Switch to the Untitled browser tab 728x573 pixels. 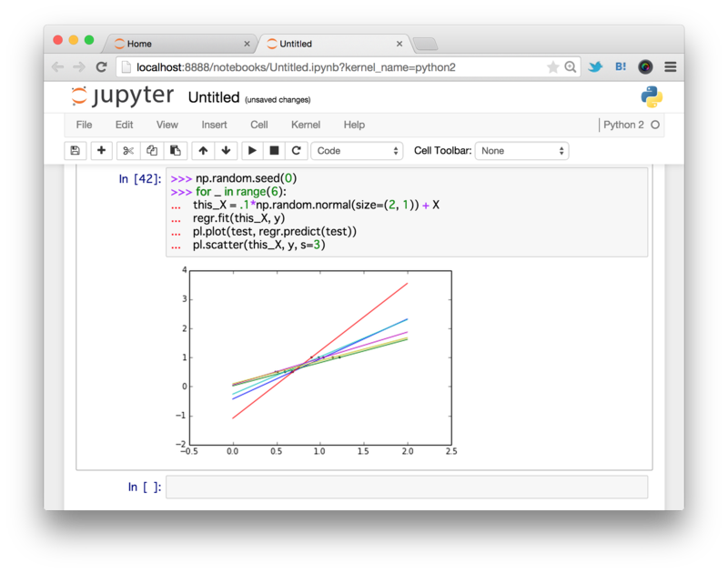point(333,44)
